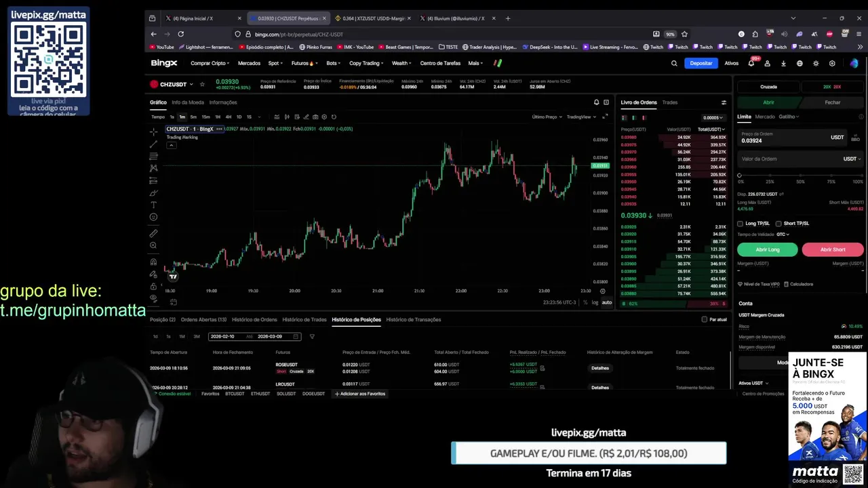Open the Histórico de Transações tab
This screenshot has width=868, height=488.
(414, 319)
